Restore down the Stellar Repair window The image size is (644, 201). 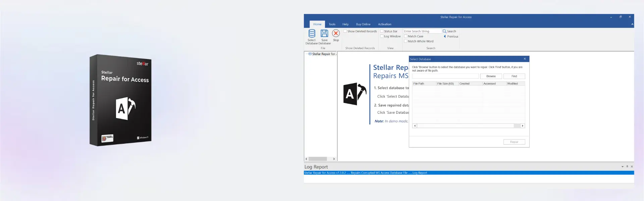[x=621, y=17]
